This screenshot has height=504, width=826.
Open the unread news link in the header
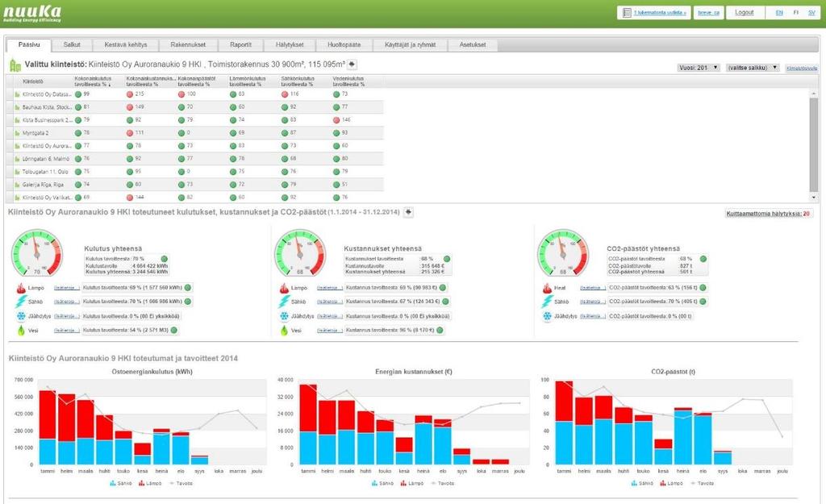click(660, 13)
